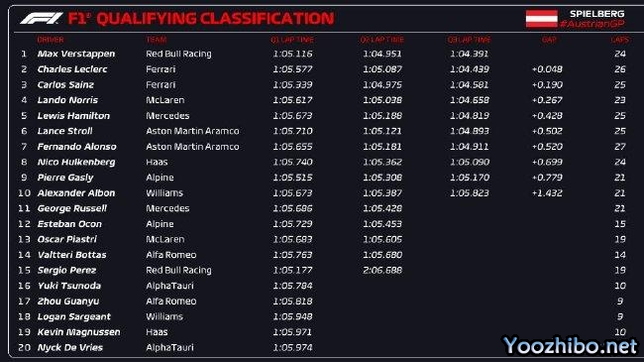Select Max Verstappen driver name
This screenshot has width=644, height=362.
tap(76, 54)
